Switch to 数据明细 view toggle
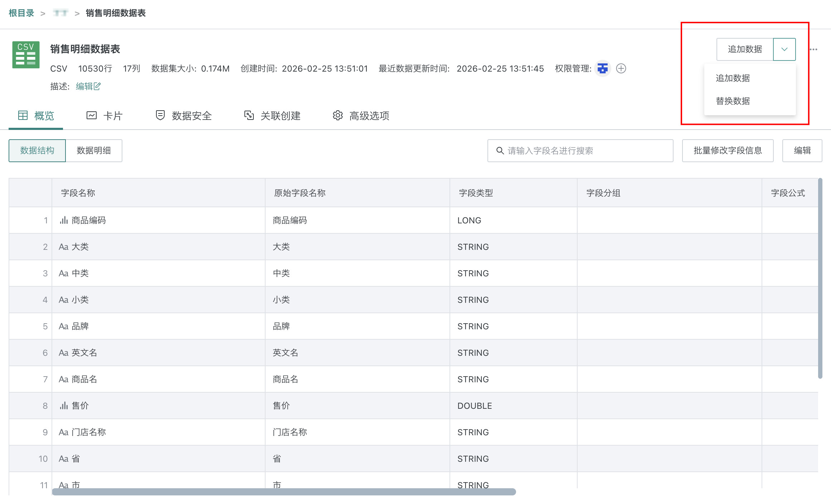The height and width of the screenshot is (504, 831). 94,151
